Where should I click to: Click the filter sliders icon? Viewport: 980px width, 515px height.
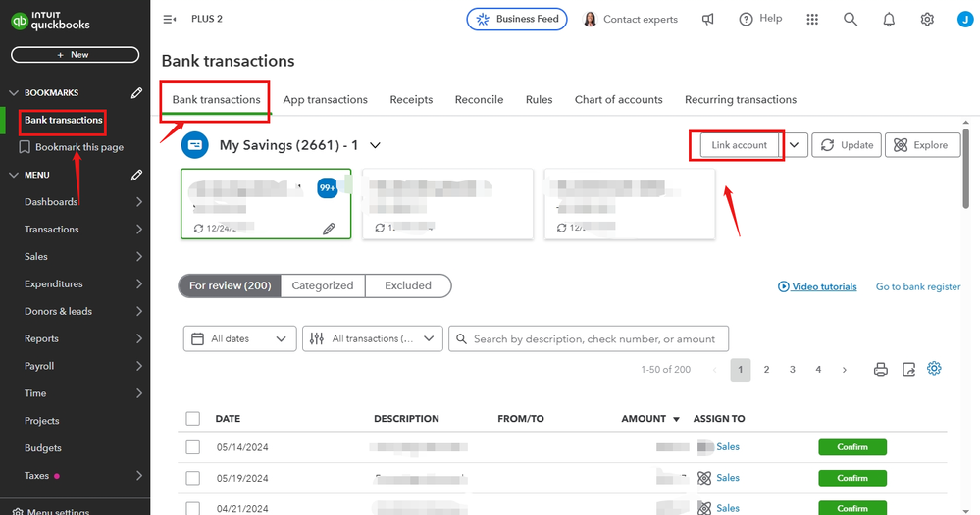pos(317,338)
